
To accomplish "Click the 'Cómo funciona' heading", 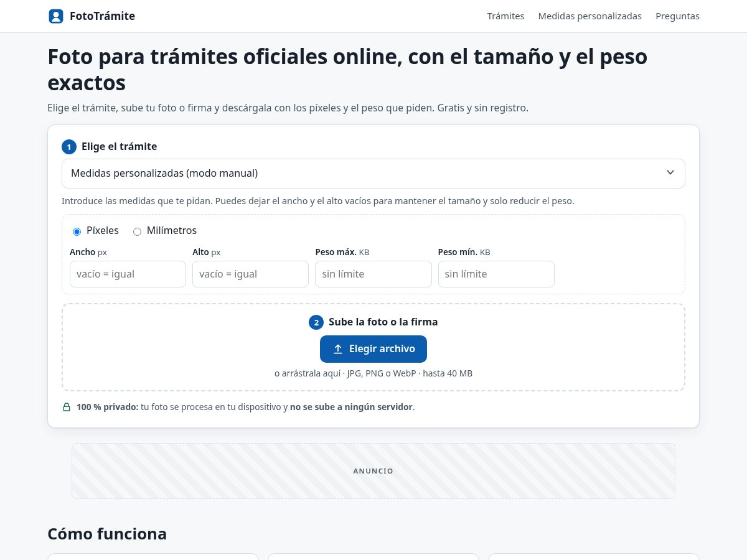I will click(x=107, y=534).
